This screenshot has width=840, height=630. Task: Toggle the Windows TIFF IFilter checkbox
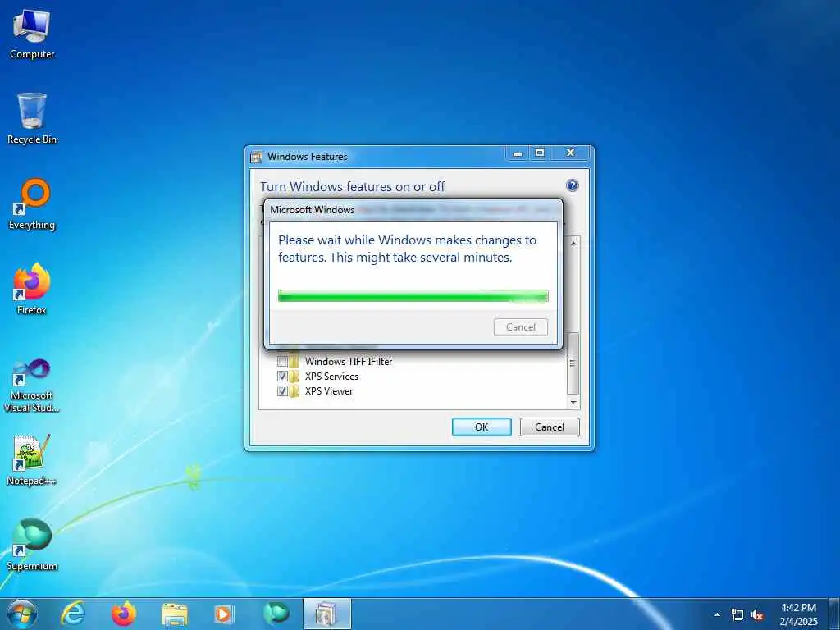pos(282,361)
